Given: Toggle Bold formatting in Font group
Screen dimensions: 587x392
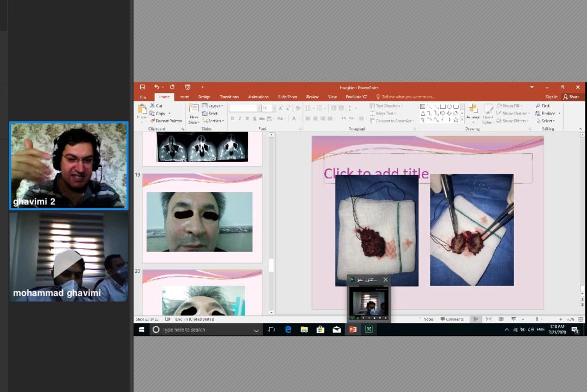Looking at the screenshot, I should pos(232,119).
